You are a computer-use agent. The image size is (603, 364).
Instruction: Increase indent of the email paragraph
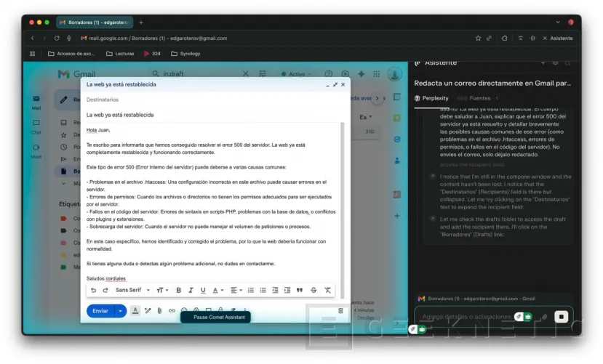[287, 291]
